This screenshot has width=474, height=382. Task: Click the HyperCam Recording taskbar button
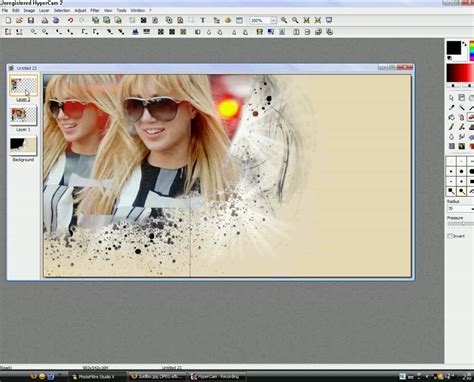click(x=217, y=377)
